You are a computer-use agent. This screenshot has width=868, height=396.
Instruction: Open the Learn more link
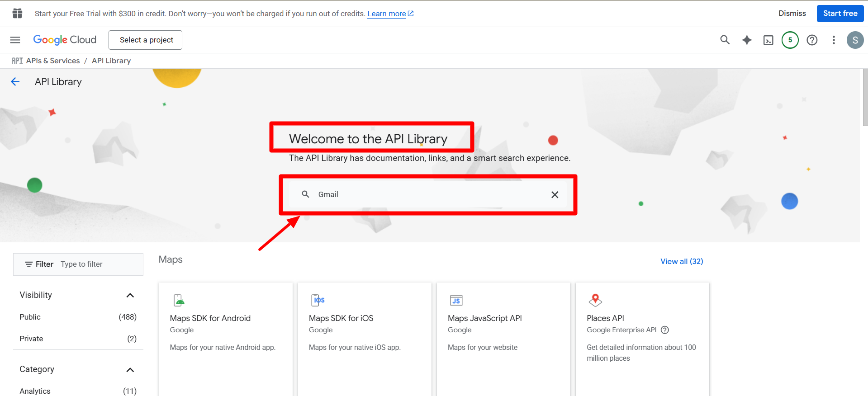click(390, 14)
